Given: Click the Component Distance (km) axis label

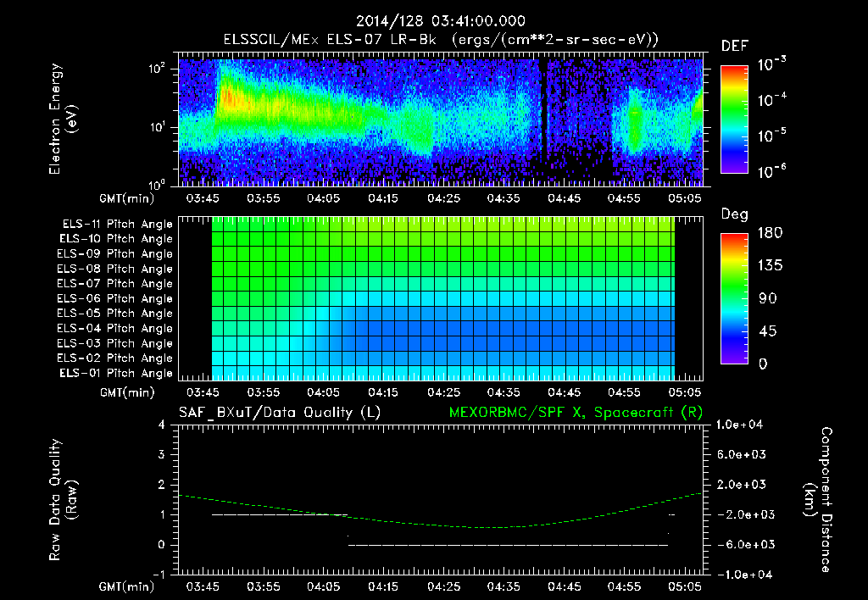Looking at the screenshot, I should [x=818, y=500].
